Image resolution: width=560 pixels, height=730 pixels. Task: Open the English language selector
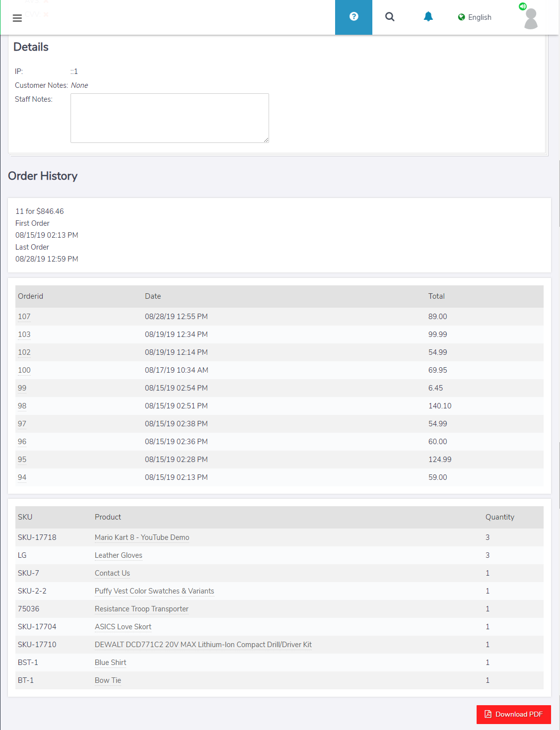coord(479,17)
